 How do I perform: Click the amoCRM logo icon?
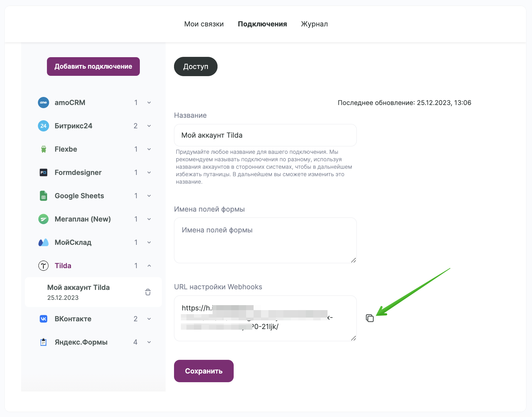(x=44, y=103)
